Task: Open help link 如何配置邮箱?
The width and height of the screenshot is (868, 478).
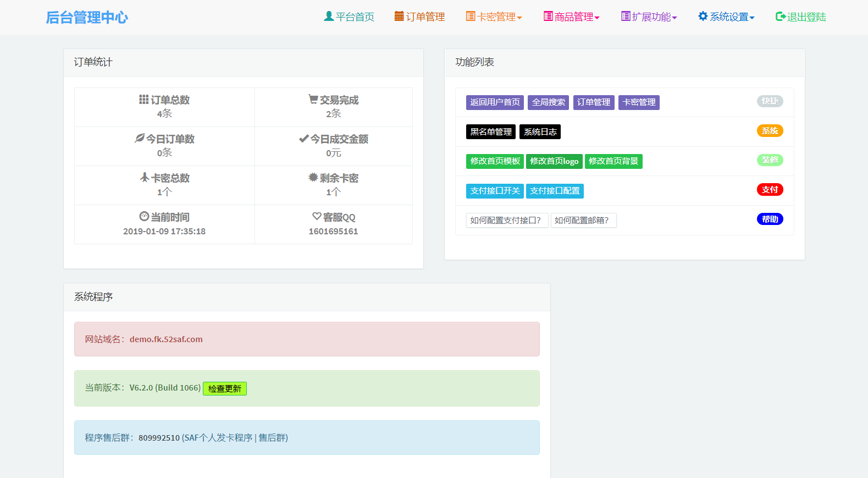Action: 583,221
